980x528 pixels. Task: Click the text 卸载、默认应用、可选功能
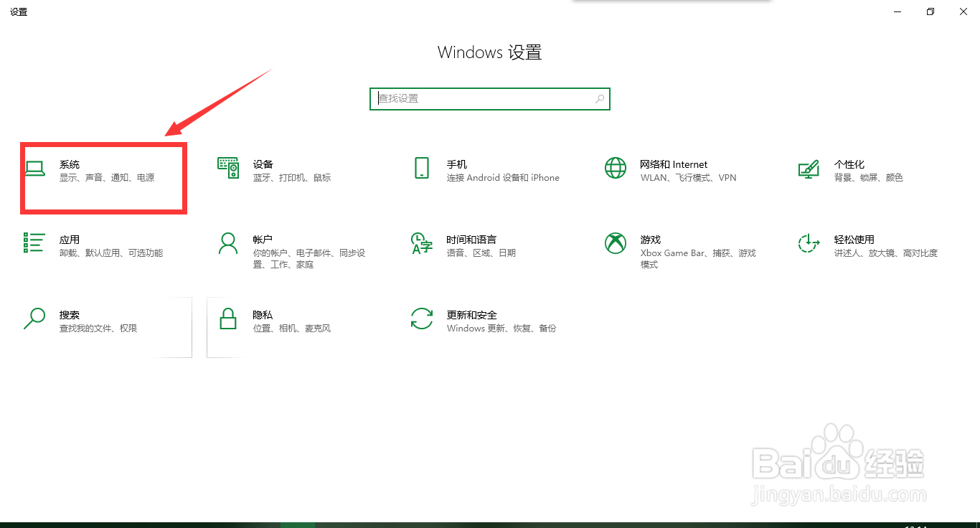(111, 253)
